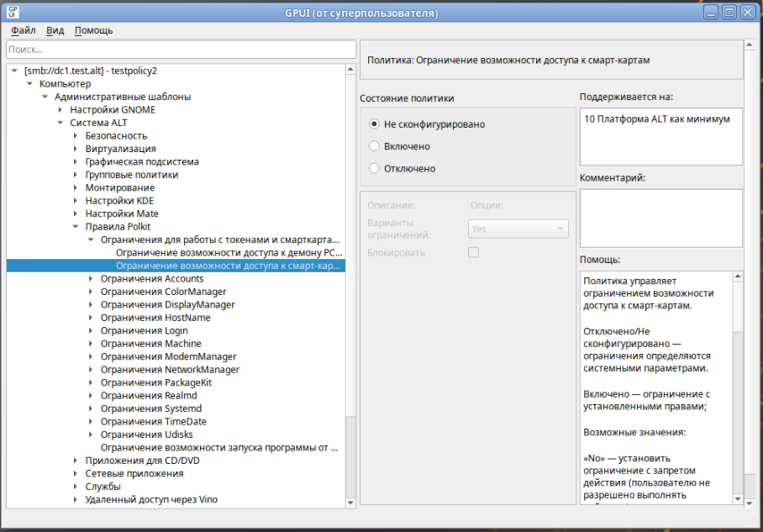Expand the Безопасность node
The image size is (763, 532).
point(76,136)
